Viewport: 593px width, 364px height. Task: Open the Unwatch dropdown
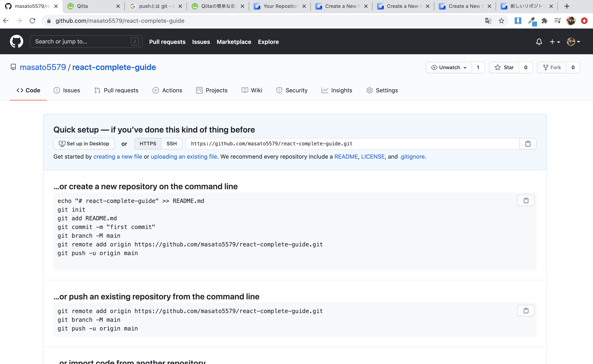coord(449,67)
